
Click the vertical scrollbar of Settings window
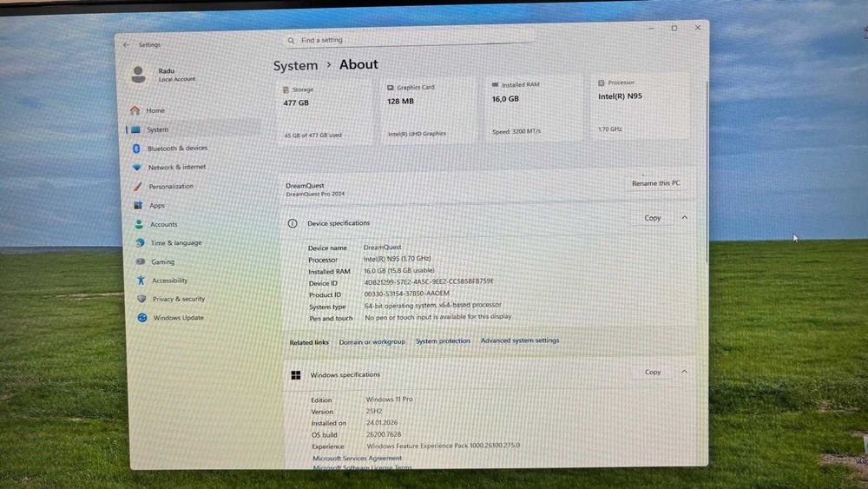[x=707, y=172]
